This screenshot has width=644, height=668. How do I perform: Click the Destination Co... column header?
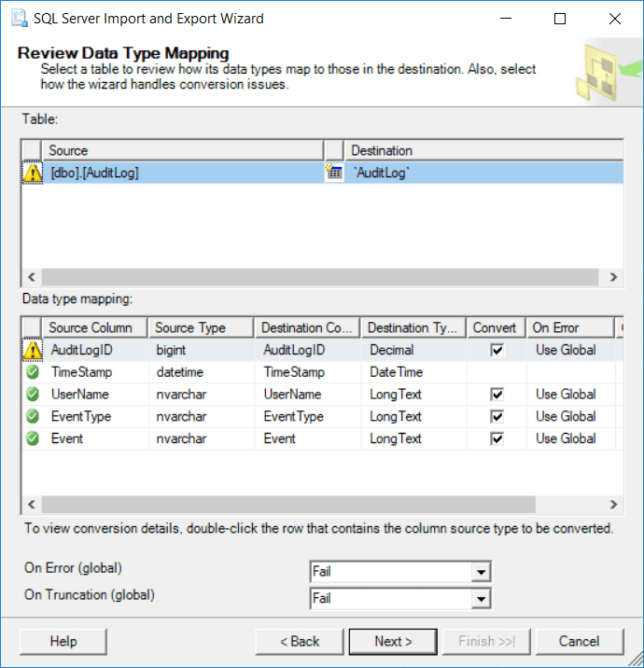tap(307, 327)
